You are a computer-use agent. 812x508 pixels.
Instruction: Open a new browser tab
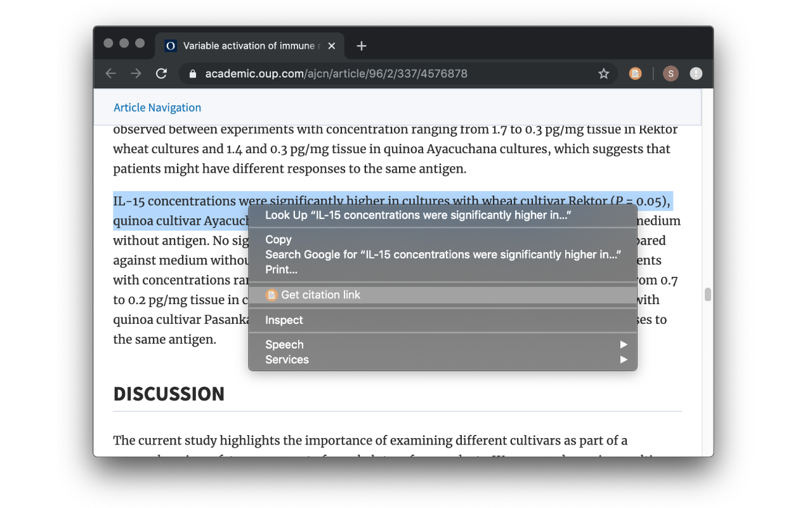click(362, 46)
